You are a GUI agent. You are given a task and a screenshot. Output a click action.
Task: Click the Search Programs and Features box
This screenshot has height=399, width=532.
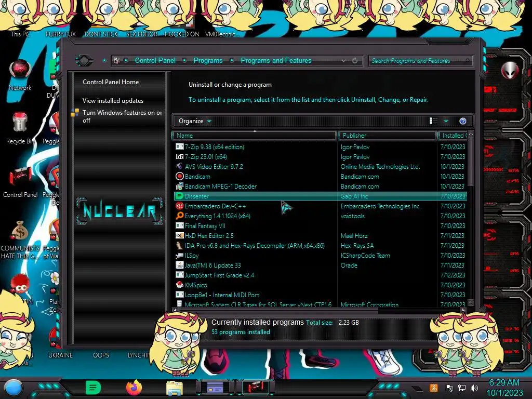420,61
